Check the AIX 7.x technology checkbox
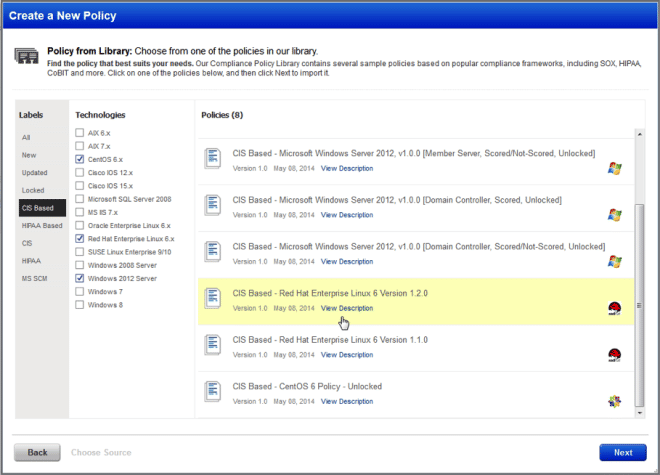This screenshot has width=660, height=475. 80,146
